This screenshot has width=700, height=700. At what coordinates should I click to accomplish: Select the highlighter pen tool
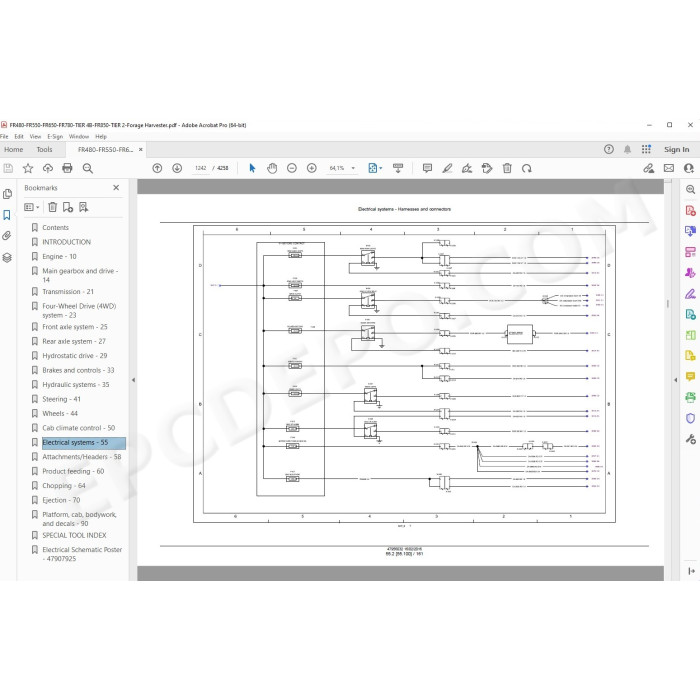pos(447,168)
